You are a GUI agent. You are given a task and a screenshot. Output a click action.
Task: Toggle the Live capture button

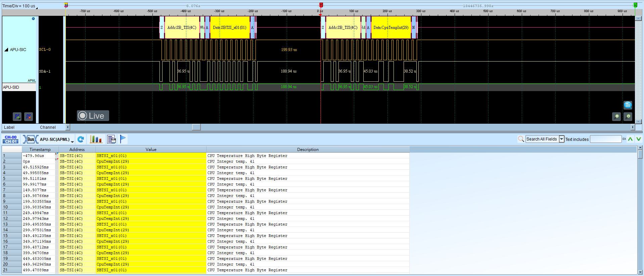(x=93, y=116)
